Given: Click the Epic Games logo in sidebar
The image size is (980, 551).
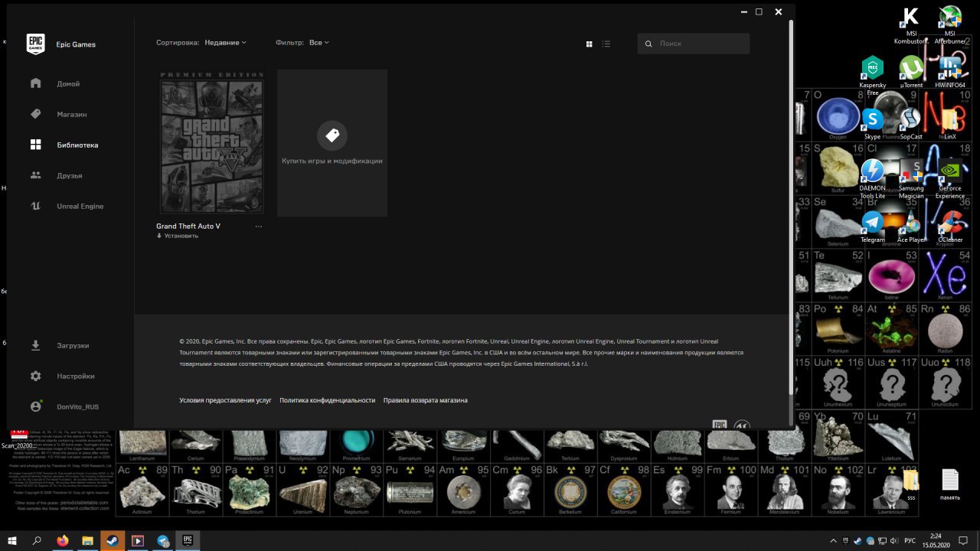Looking at the screenshot, I should (x=35, y=44).
